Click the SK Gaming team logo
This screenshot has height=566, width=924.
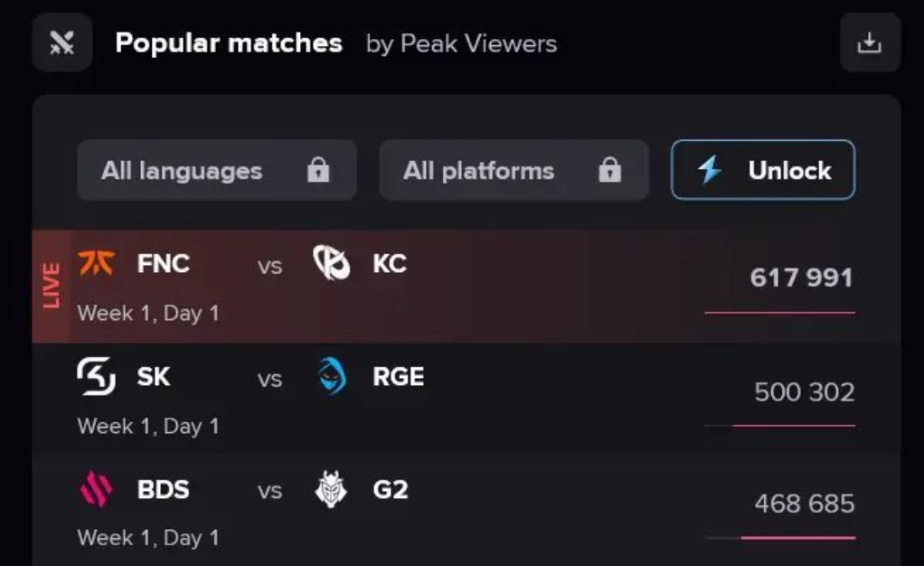pos(97,376)
